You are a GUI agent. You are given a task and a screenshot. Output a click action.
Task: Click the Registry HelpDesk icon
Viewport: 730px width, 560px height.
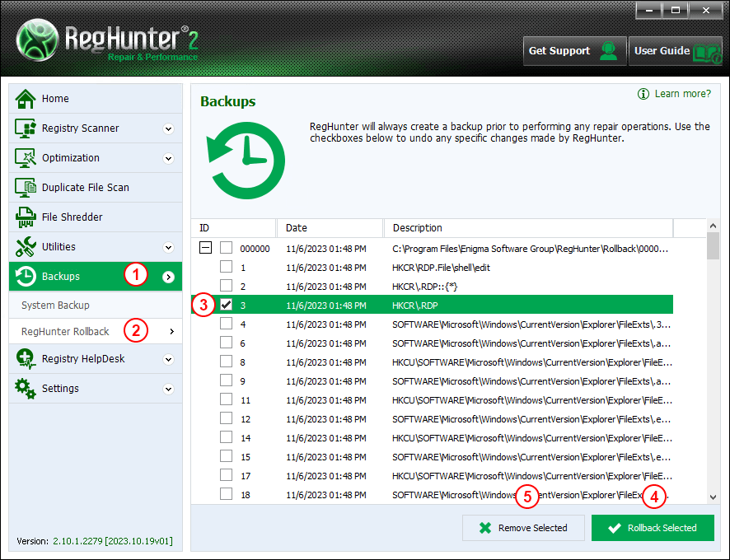click(26, 359)
